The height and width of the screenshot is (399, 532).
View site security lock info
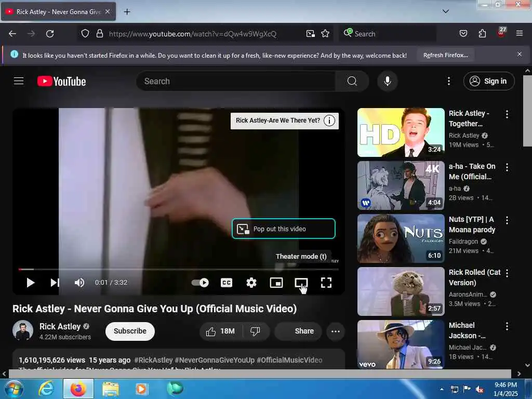[99, 33]
